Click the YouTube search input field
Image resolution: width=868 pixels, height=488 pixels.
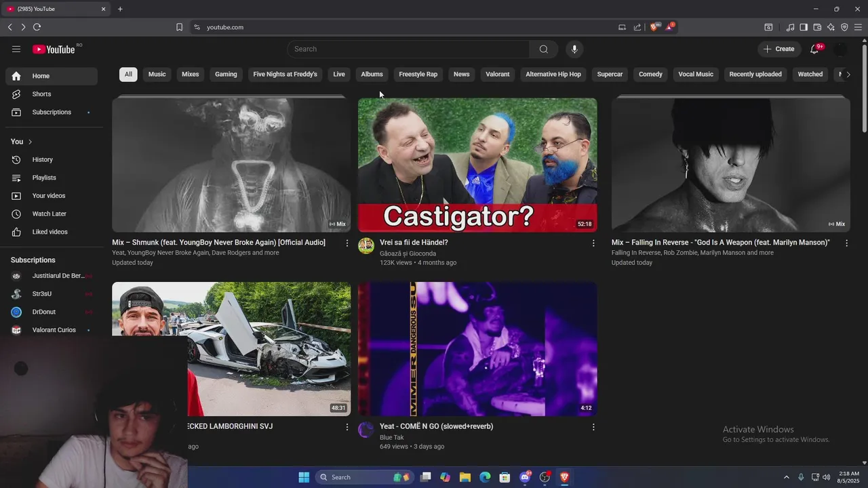(x=409, y=49)
